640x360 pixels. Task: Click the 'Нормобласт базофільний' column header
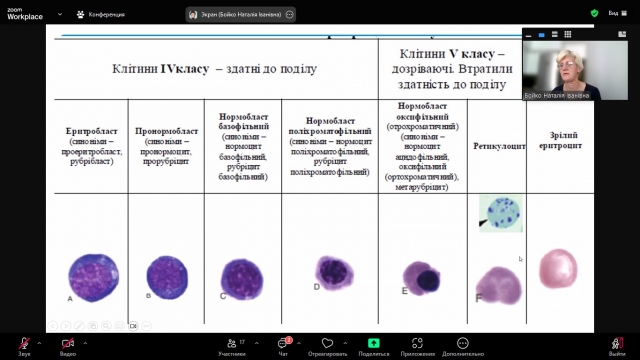(x=243, y=122)
